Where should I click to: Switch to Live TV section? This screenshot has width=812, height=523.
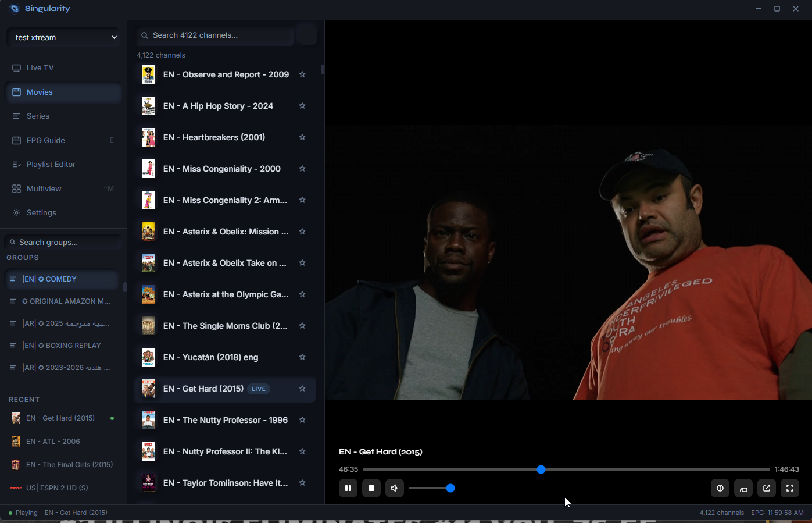coord(40,68)
